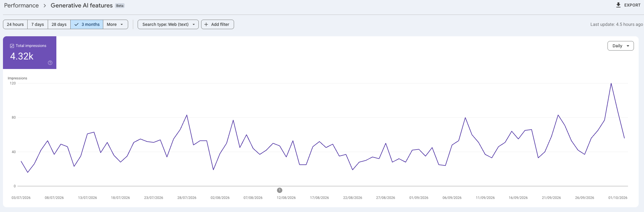Screen dimensions: 644x212
Task: Click the plus icon in Add filter
Action: pyautogui.click(x=206, y=24)
